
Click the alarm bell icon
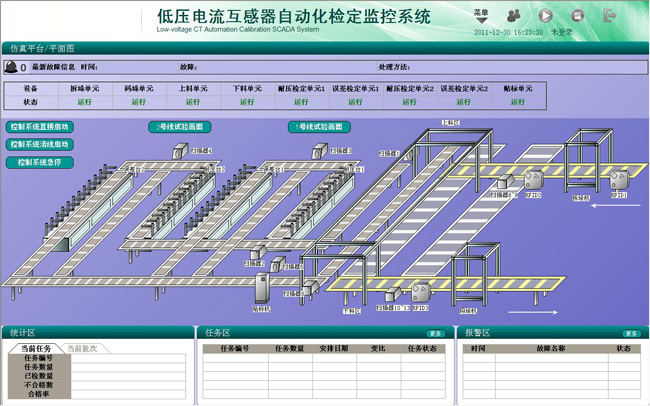[11, 68]
